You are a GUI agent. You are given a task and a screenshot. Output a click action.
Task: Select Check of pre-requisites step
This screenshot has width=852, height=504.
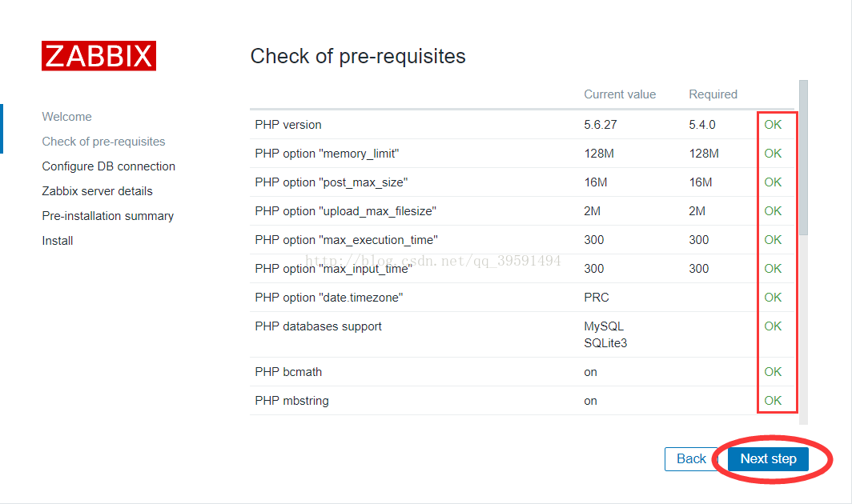click(103, 142)
